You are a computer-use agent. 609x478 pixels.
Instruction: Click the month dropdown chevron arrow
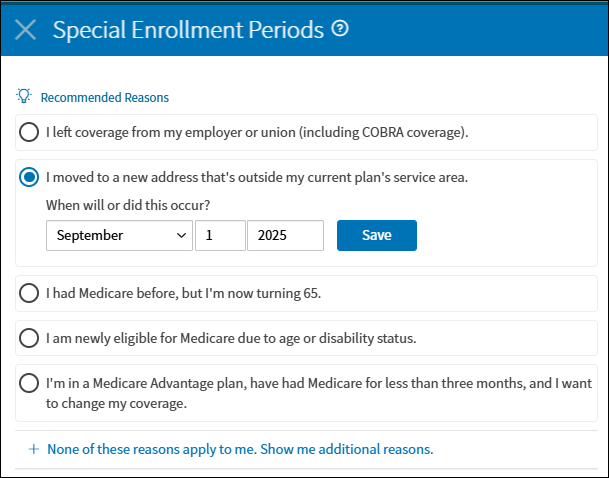click(181, 235)
